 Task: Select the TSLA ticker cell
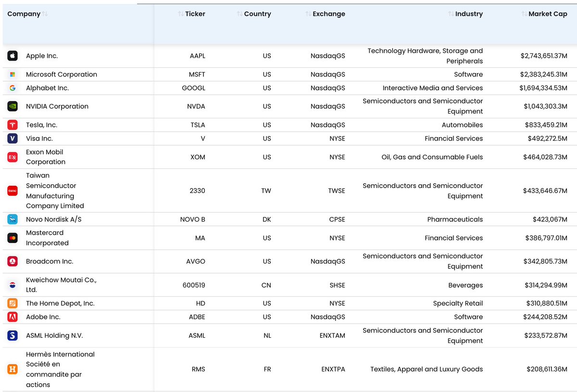click(x=198, y=125)
